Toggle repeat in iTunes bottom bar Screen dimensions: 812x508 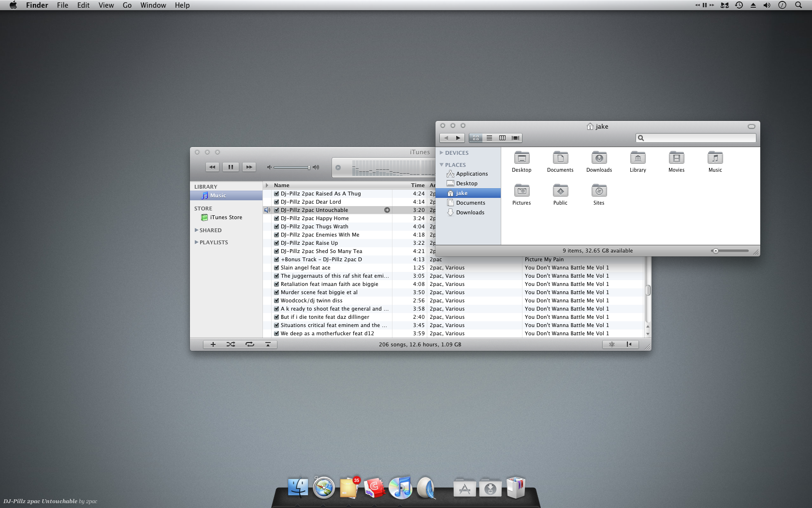(249, 344)
